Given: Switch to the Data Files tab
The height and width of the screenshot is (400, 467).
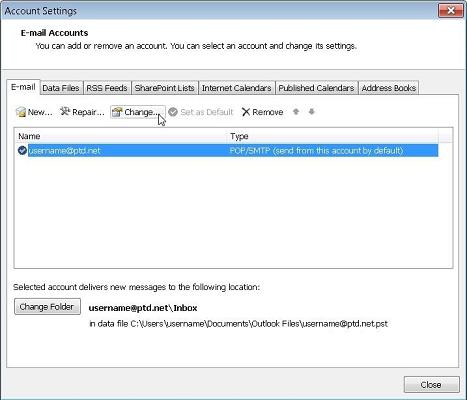Looking at the screenshot, I should tap(61, 88).
